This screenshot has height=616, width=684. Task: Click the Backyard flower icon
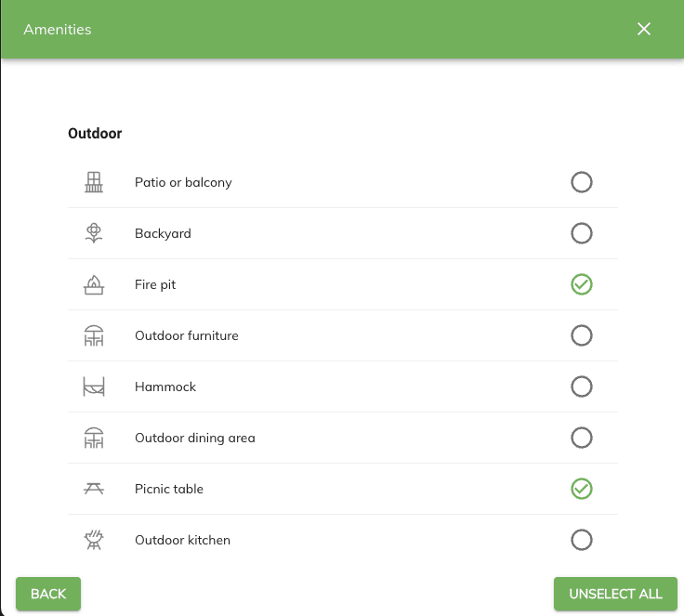(x=94, y=233)
